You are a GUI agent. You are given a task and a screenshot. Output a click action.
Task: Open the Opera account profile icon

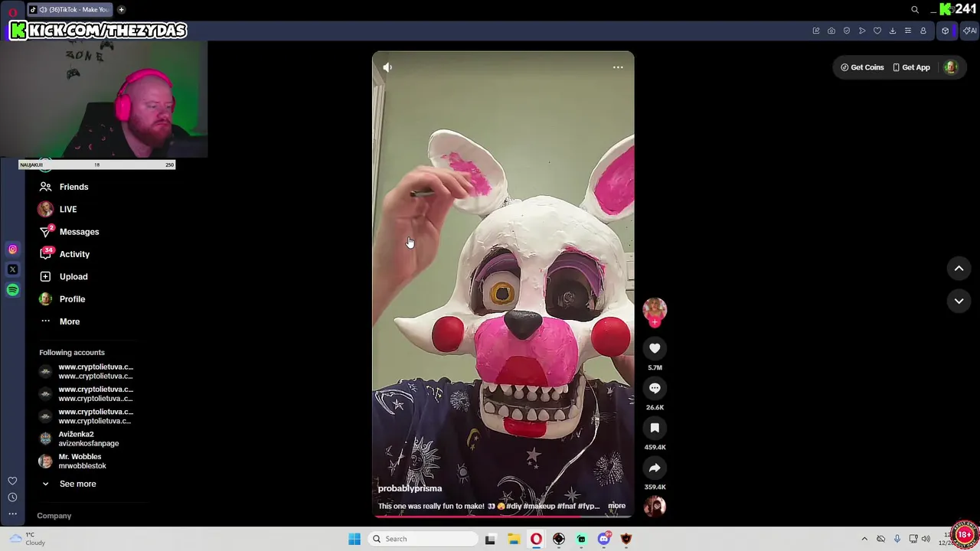pyautogui.click(x=923, y=31)
